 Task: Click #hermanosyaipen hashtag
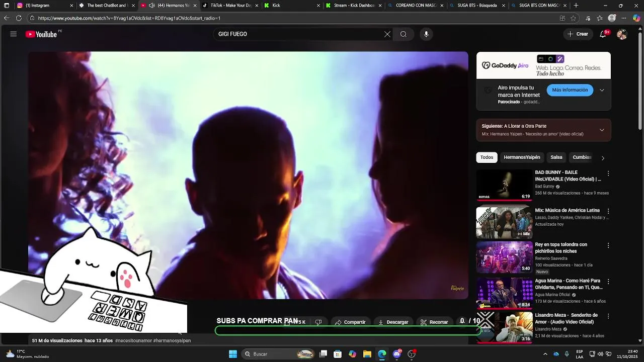pyautogui.click(x=172, y=340)
